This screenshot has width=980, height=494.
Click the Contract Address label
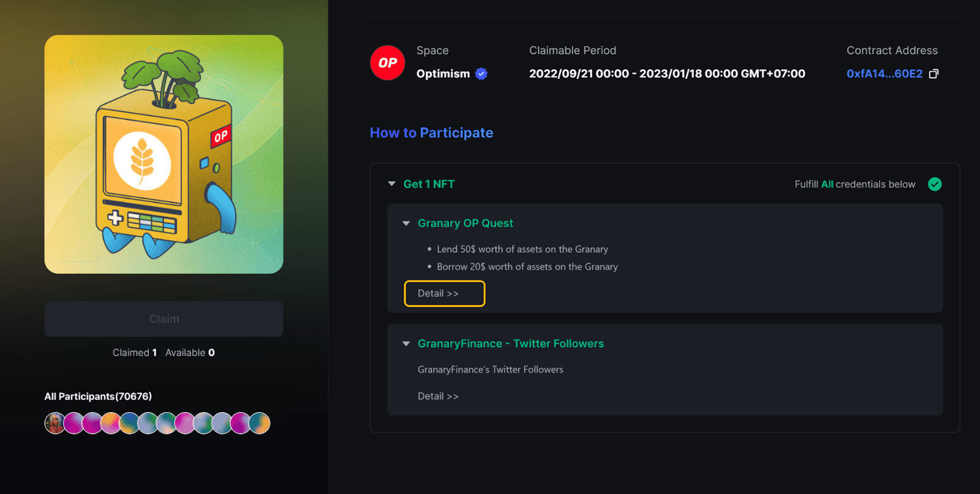point(892,50)
